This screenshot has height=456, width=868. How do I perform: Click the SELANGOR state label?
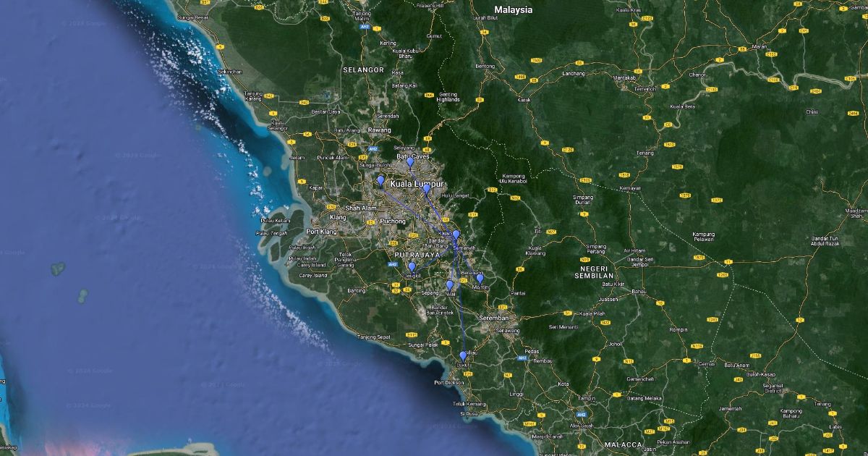pos(363,69)
